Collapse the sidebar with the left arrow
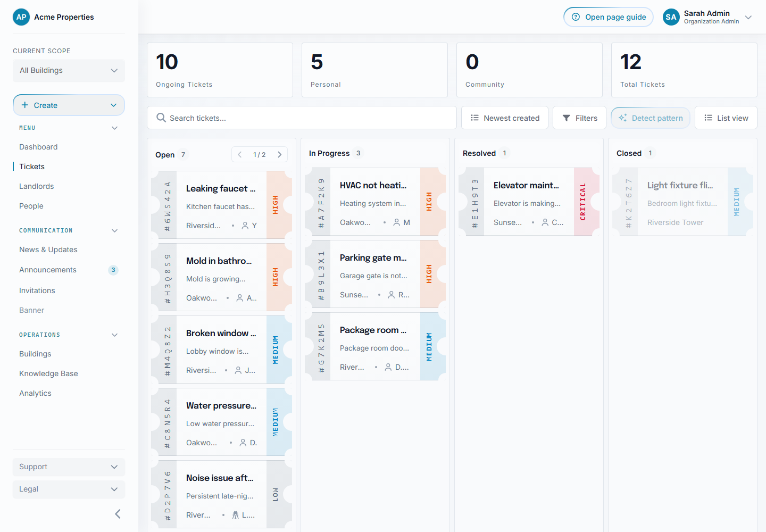 118,514
